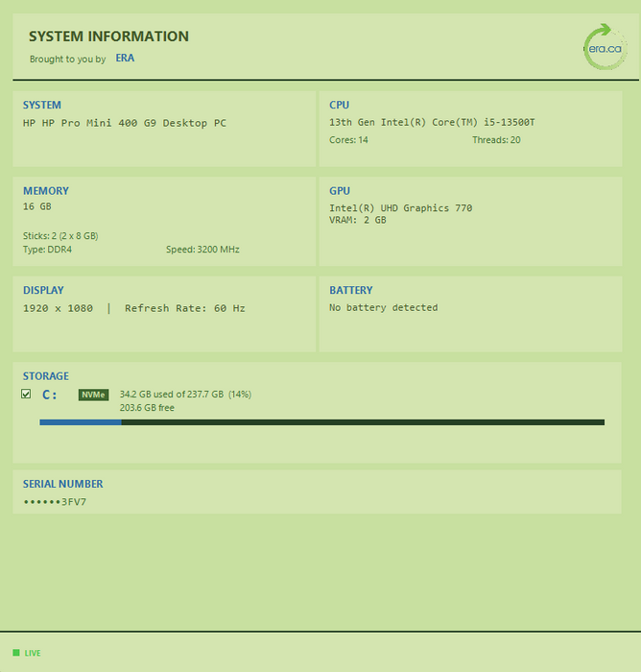Image resolution: width=641 pixels, height=672 pixels.
Task: Toggle the C: drive checkbox
Action: pos(26,394)
